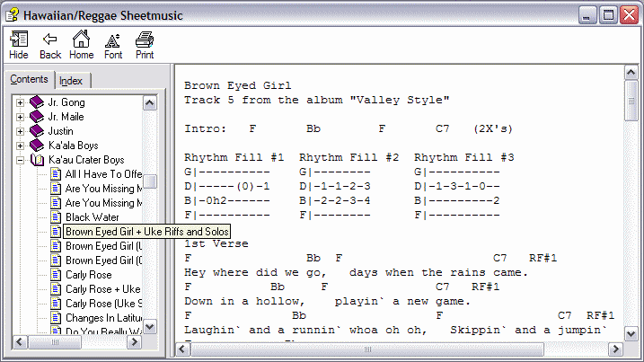644x362 pixels.
Task: Maximize the Hawaiian/Reggae Sheetmusic window
Action: 608,15
